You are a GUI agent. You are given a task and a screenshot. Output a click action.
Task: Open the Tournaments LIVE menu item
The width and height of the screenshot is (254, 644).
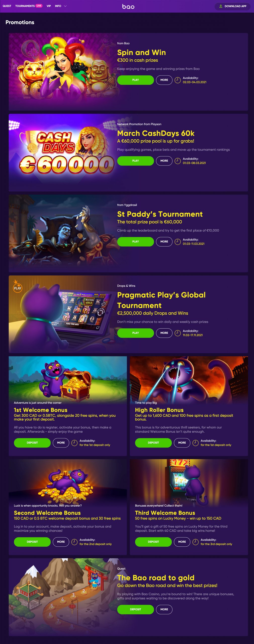(29, 6)
